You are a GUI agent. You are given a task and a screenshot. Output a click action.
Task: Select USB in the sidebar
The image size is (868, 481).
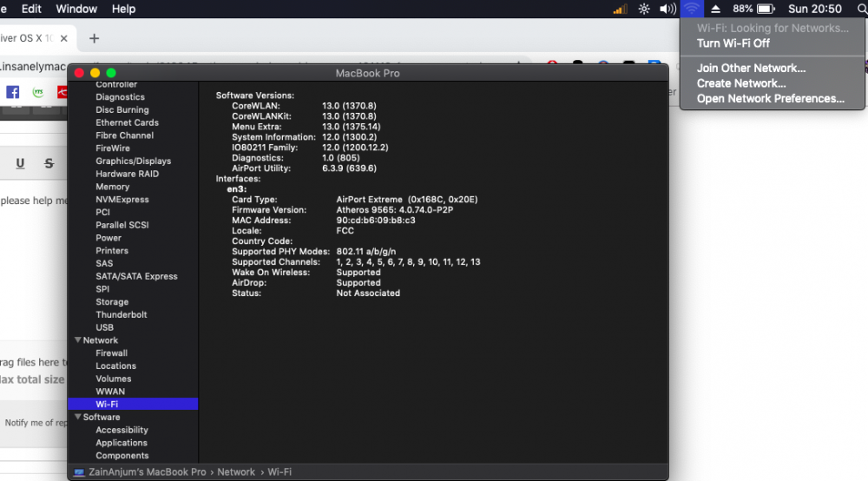[105, 327]
